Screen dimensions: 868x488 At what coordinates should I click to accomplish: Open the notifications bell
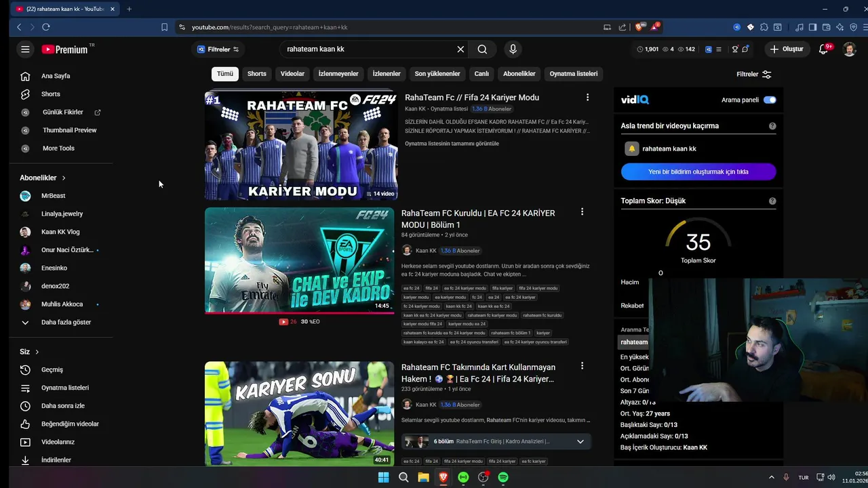[824, 49]
